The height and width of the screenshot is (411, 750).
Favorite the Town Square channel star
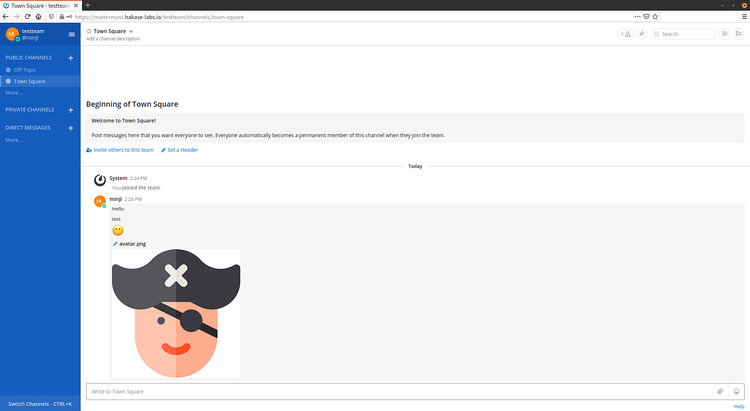tap(89, 31)
